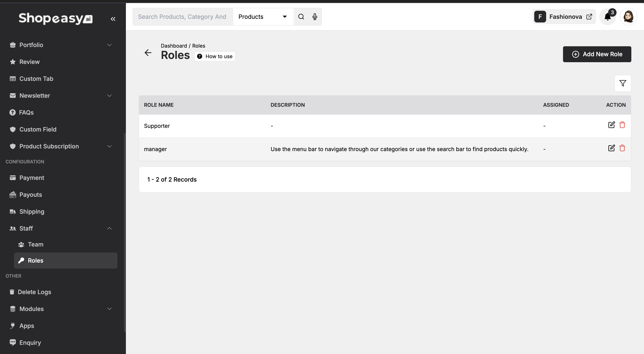This screenshot has width=644, height=354.
Task: Open the notifications bell
Action: tap(608, 17)
